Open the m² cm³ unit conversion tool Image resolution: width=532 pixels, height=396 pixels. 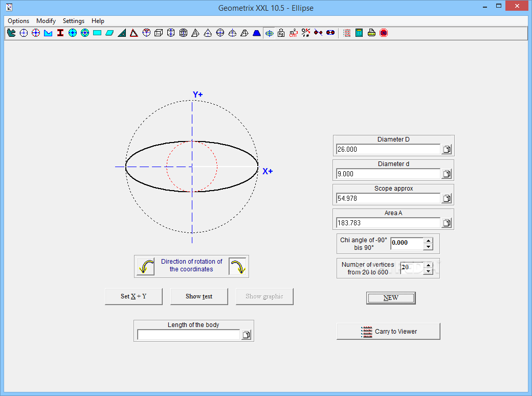[x=294, y=33]
